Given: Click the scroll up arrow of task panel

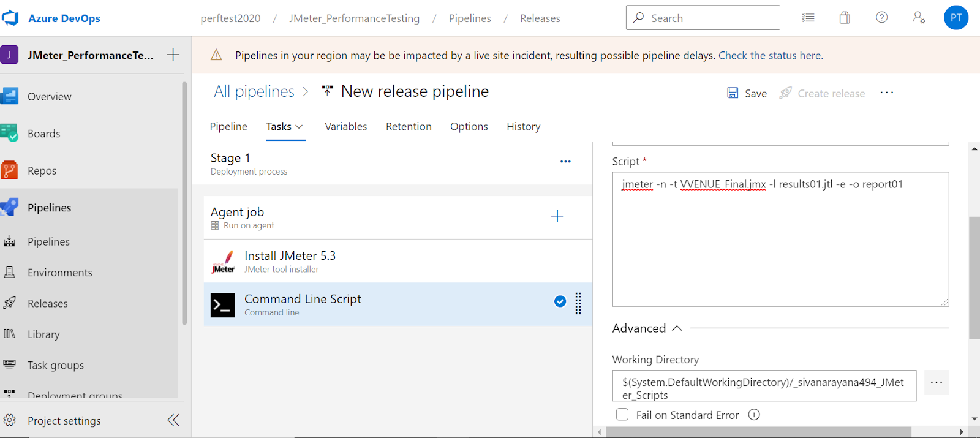Looking at the screenshot, I should coord(974,149).
